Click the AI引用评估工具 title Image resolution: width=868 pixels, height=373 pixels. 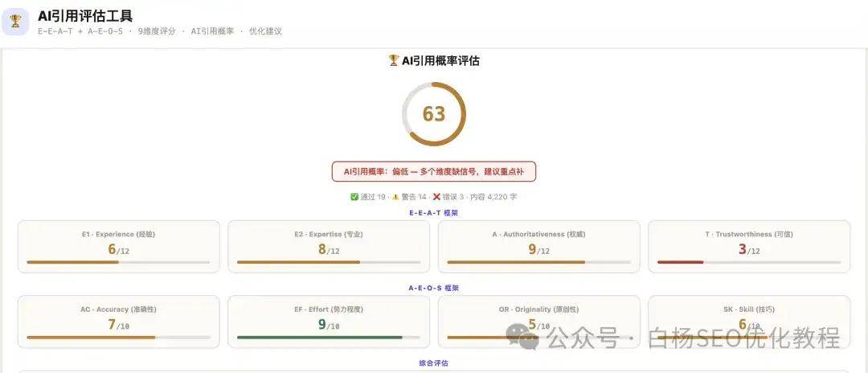point(85,16)
